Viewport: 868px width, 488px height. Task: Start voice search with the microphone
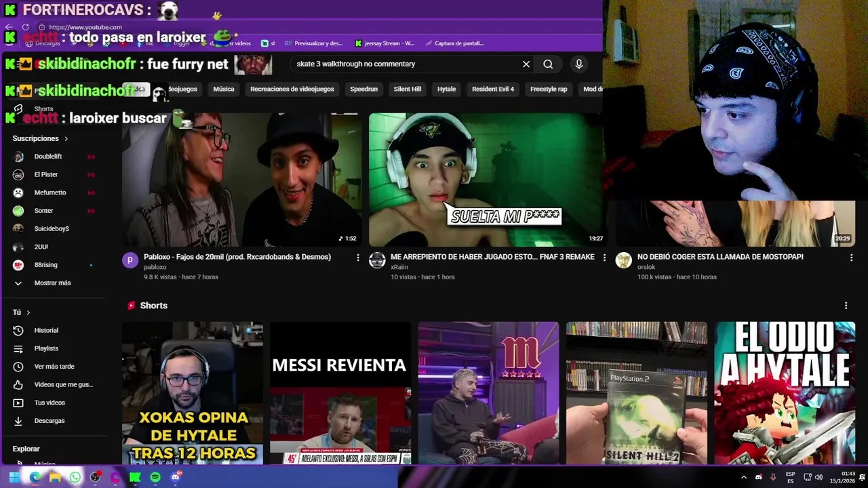pos(578,64)
